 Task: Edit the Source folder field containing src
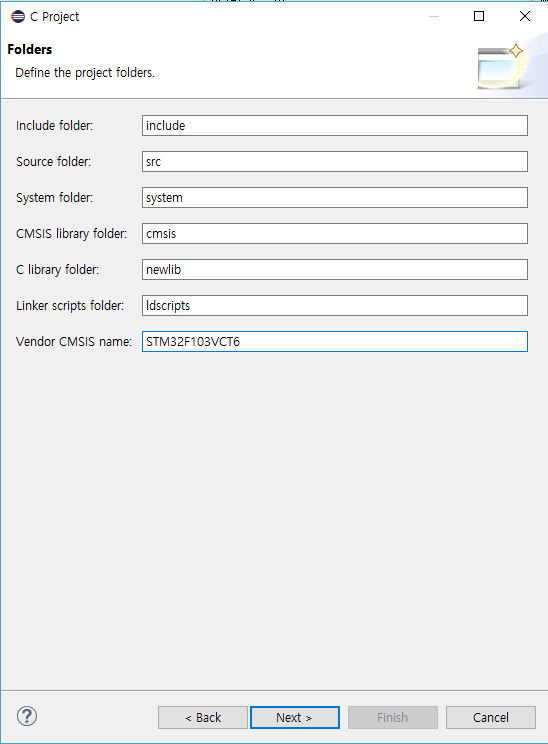tap(335, 161)
